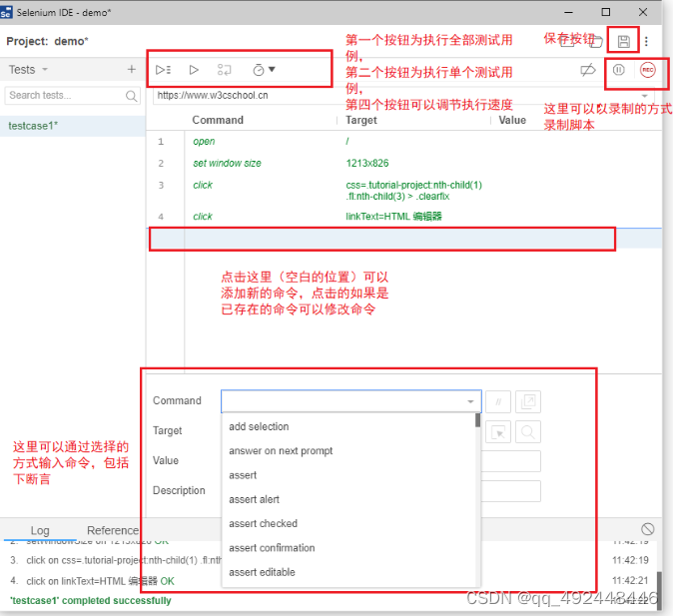
Task: Open the test execution speed control
Action: coord(264,70)
